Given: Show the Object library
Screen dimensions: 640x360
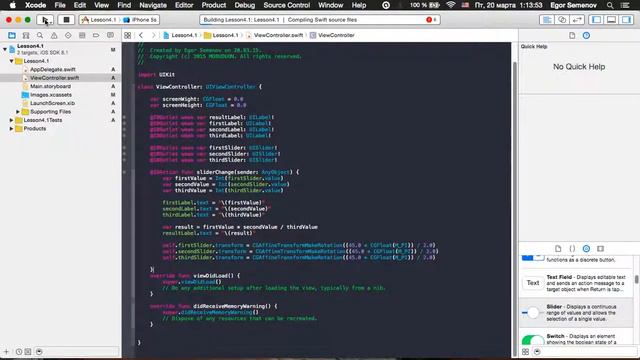Looking at the screenshot, I should tap(586, 249).
